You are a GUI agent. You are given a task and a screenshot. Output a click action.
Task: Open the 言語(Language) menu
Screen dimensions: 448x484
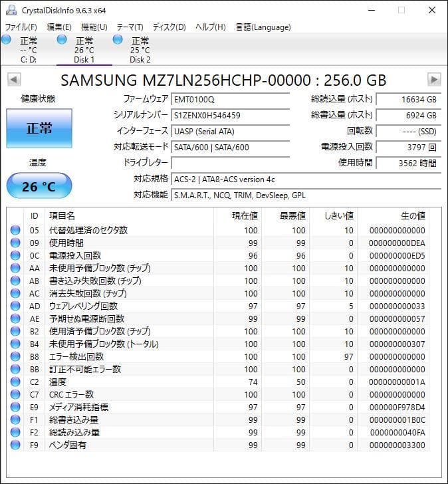tap(263, 27)
